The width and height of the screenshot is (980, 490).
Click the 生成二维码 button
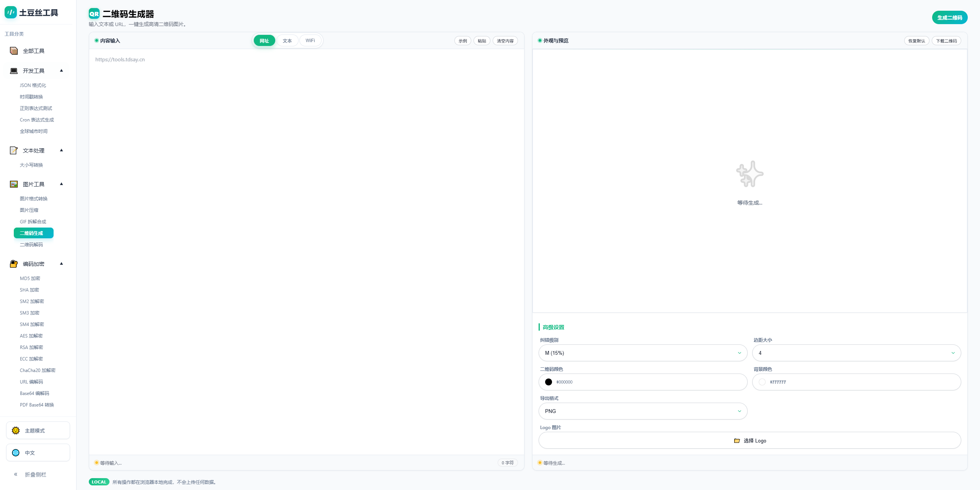click(949, 18)
